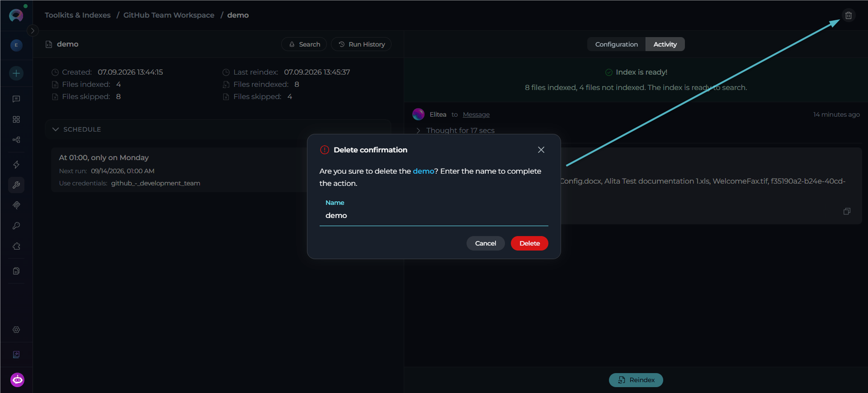Open the documents icon in sidebar

(x=16, y=271)
